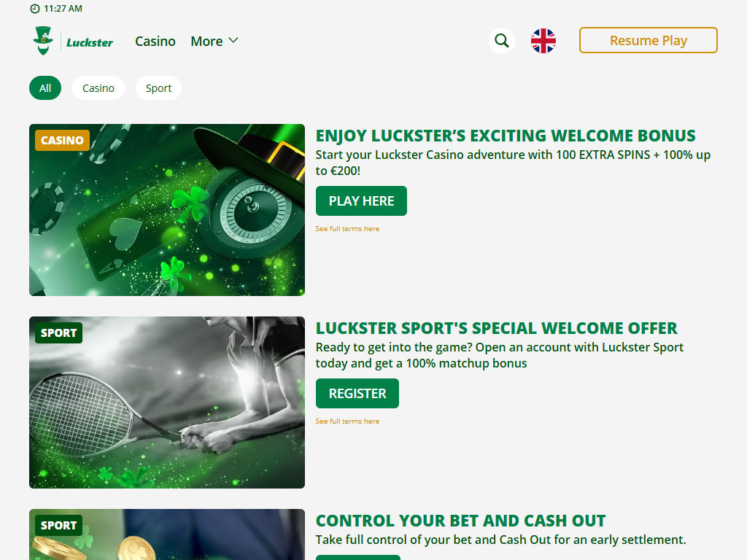The height and width of the screenshot is (560, 747).
Task: Select the All filter pill
Action: click(x=45, y=88)
